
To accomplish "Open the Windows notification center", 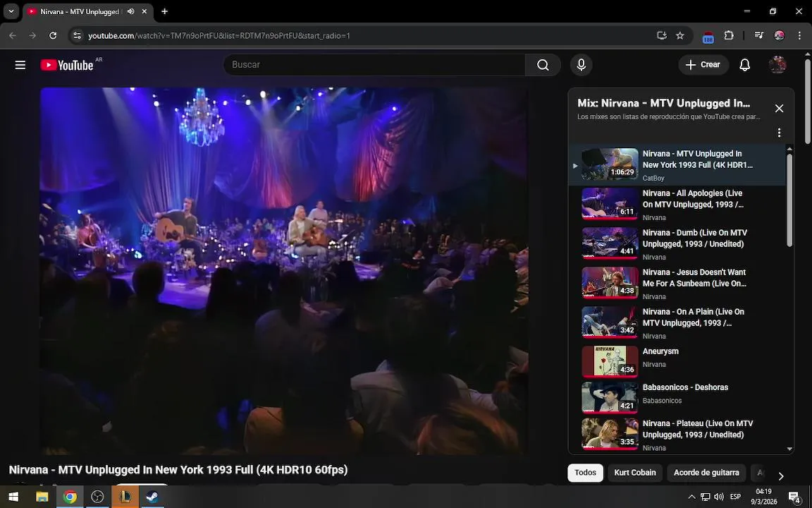I will tap(794, 497).
